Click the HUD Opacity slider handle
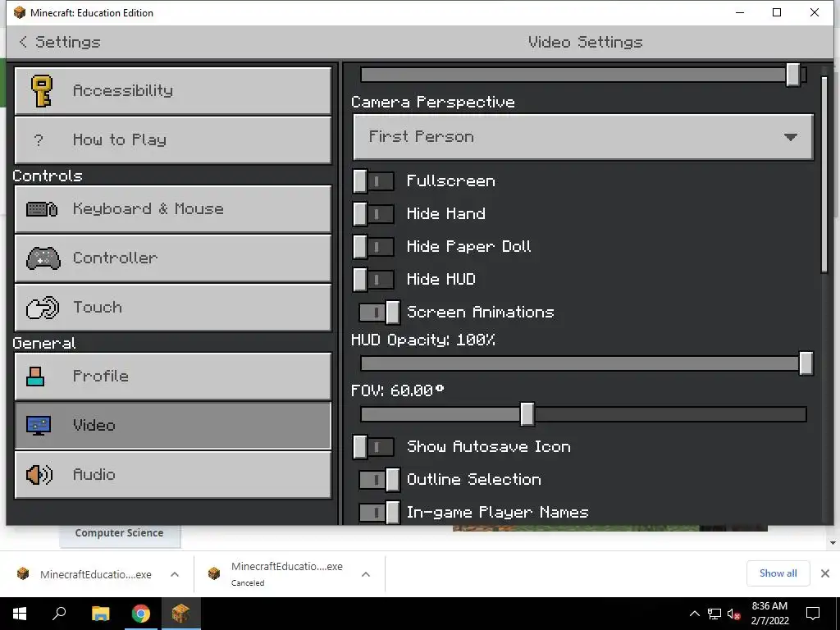 [806, 363]
